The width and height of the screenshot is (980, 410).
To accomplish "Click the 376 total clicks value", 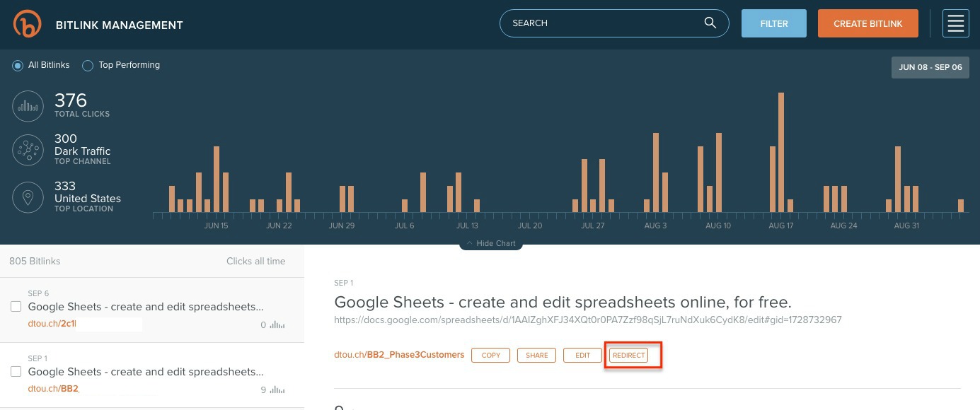I will pos(71,100).
